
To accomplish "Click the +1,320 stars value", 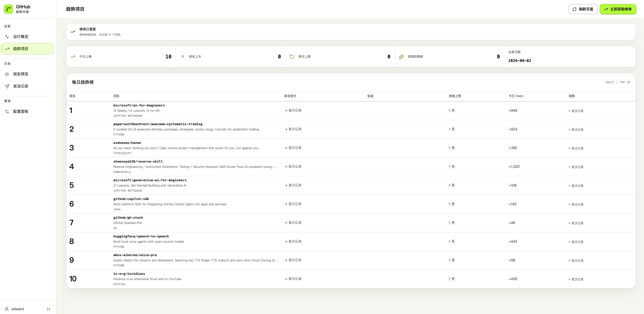I will pos(514,167).
